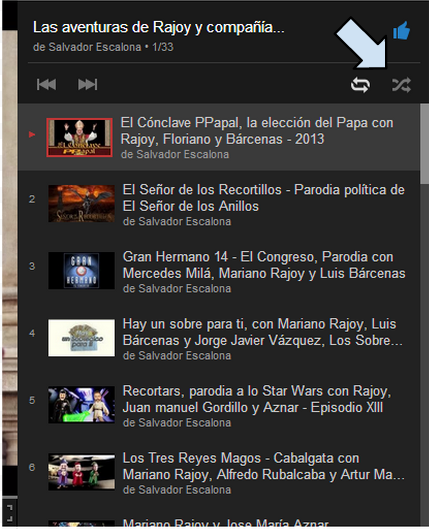Open Recortars parodia a lo Star Wars title
The image size is (429, 529).
tap(257, 399)
